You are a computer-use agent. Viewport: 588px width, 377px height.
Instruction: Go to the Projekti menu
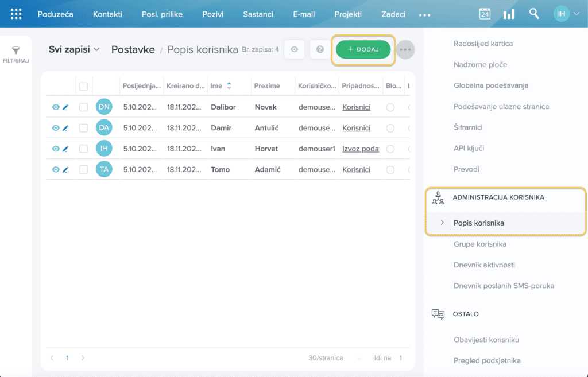(x=348, y=14)
